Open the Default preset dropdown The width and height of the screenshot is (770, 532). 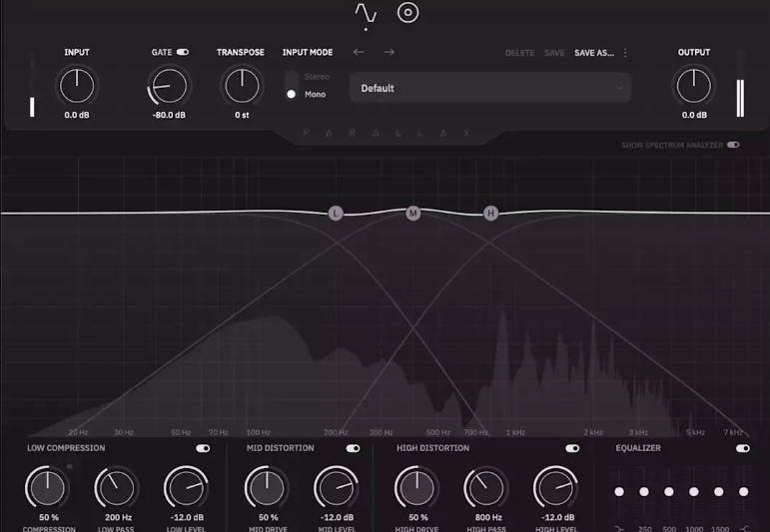490,88
